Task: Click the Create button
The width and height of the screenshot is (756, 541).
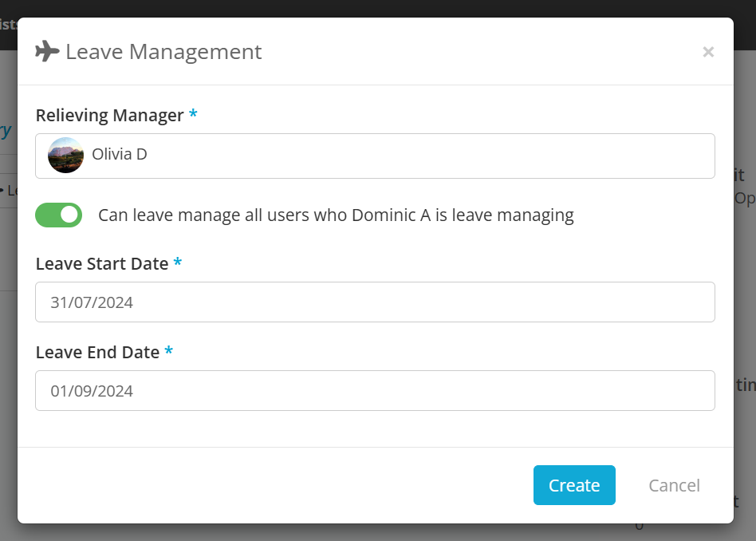Action: 574,485
